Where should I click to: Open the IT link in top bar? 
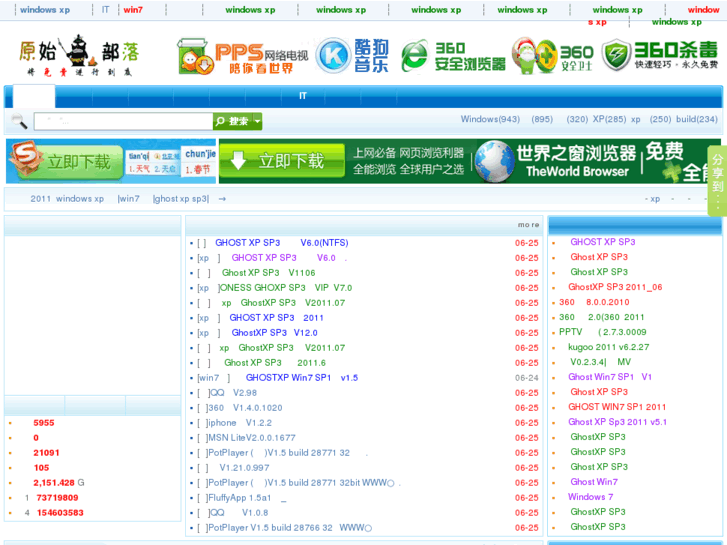click(x=106, y=9)
